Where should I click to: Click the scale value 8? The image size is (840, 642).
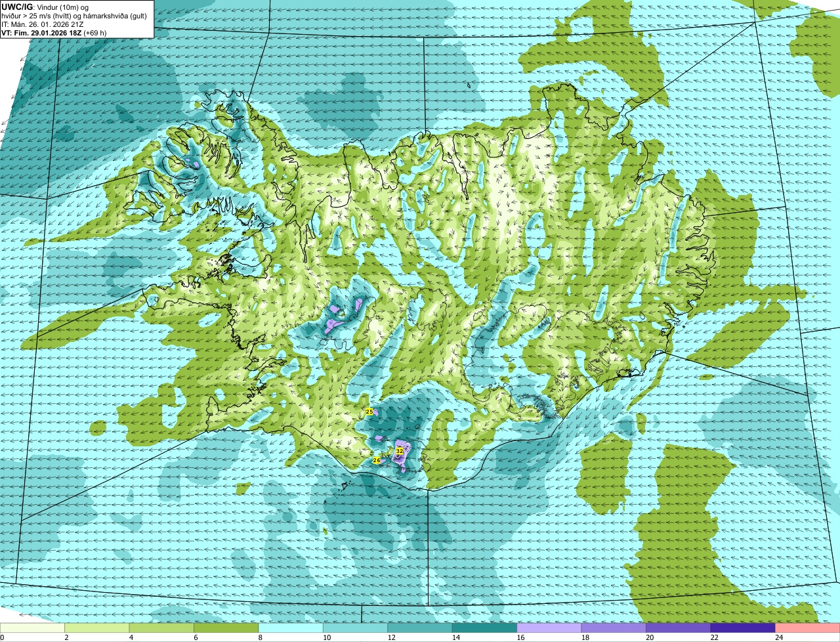pos(259,637)
